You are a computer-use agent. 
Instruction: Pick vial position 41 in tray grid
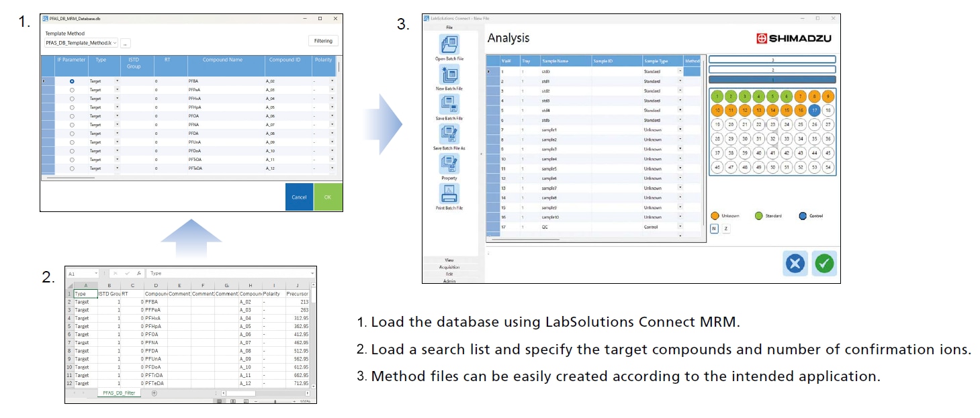pos(772,153)
